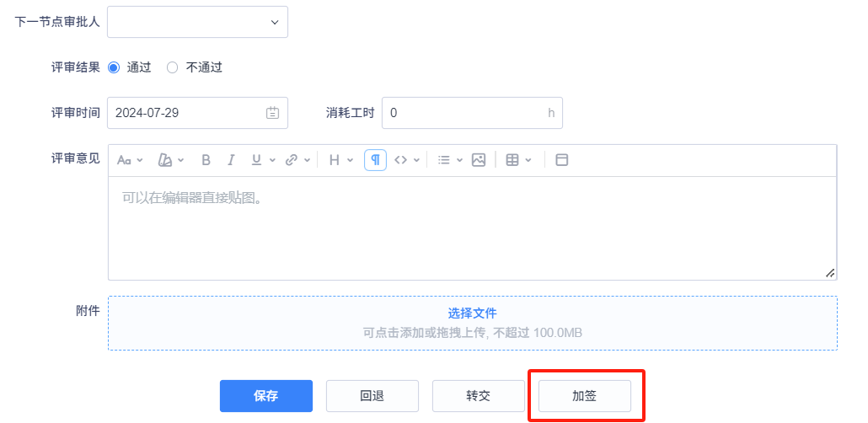Click inside the 评审意见 text area

472,228
